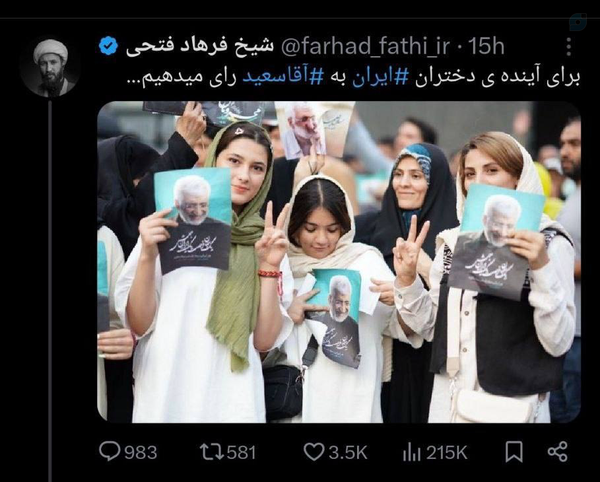
Task: Visit the @farhad_fathi_ir handle
Action: pyautogui.click(x=365, y=47)
